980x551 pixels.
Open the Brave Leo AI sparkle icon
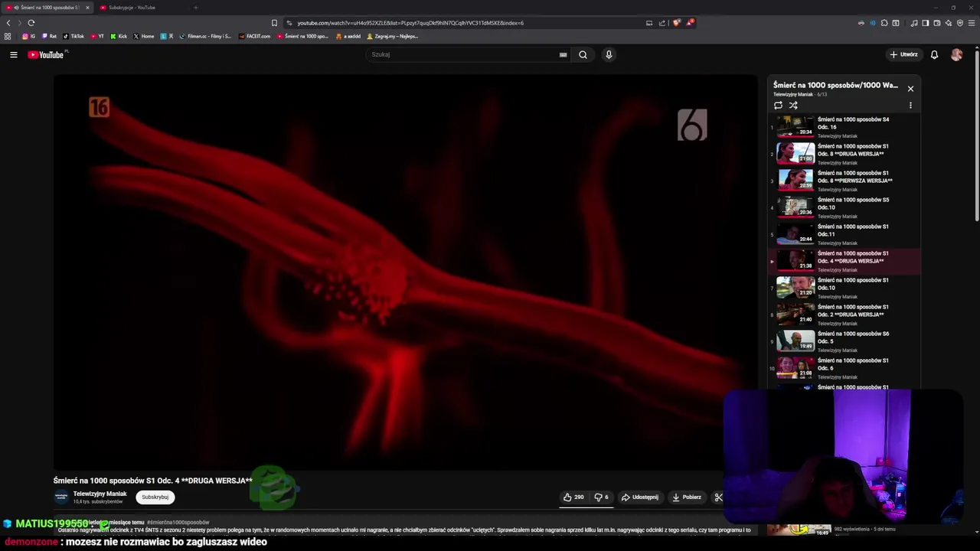pyautogui.click(x=949, y=23)
